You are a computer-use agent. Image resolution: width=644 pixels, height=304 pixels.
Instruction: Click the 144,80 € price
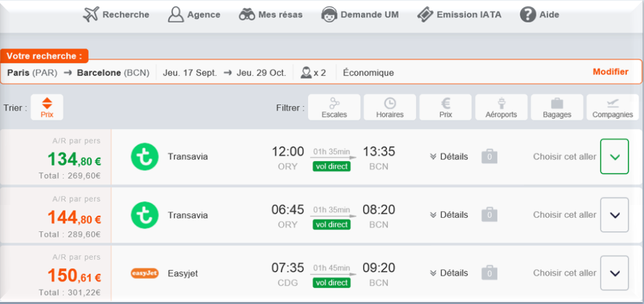pos(75,217)
